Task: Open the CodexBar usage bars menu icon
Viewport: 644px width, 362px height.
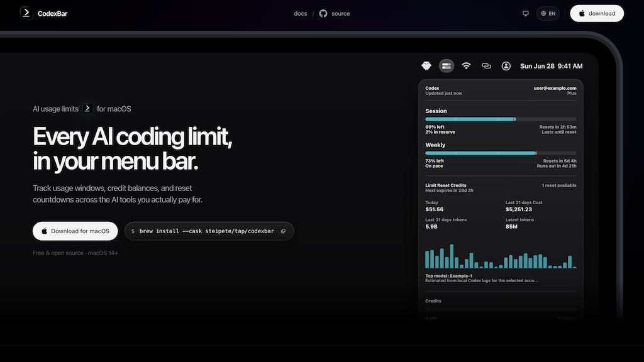Action: [447, 65]
